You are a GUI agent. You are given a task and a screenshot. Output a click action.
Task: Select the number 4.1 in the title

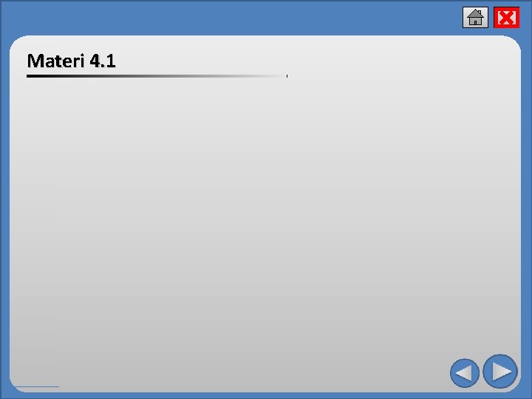pyautogui.click(x=103, y=61)
